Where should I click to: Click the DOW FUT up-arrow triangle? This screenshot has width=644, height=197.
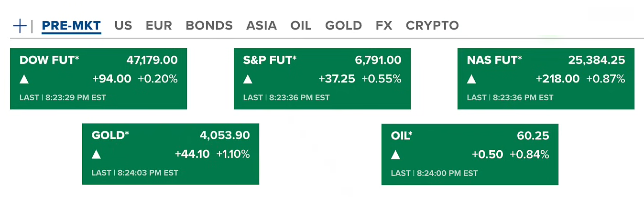click(x=24, y=79)
